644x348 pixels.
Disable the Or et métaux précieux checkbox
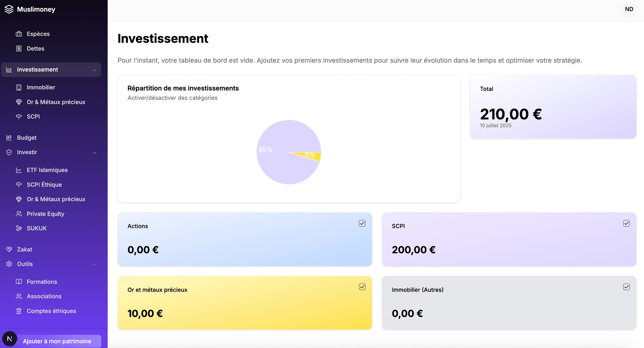(x=362, y=287)
